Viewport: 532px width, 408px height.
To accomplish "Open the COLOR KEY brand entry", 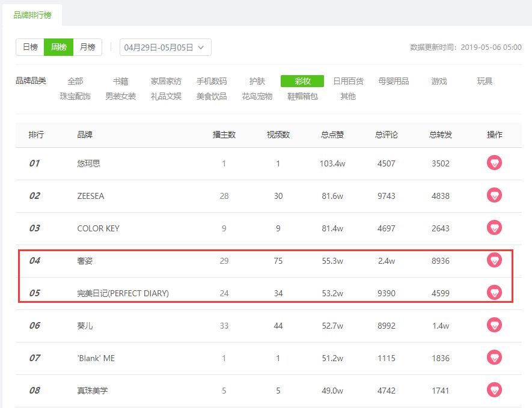I will pos(99,228).
